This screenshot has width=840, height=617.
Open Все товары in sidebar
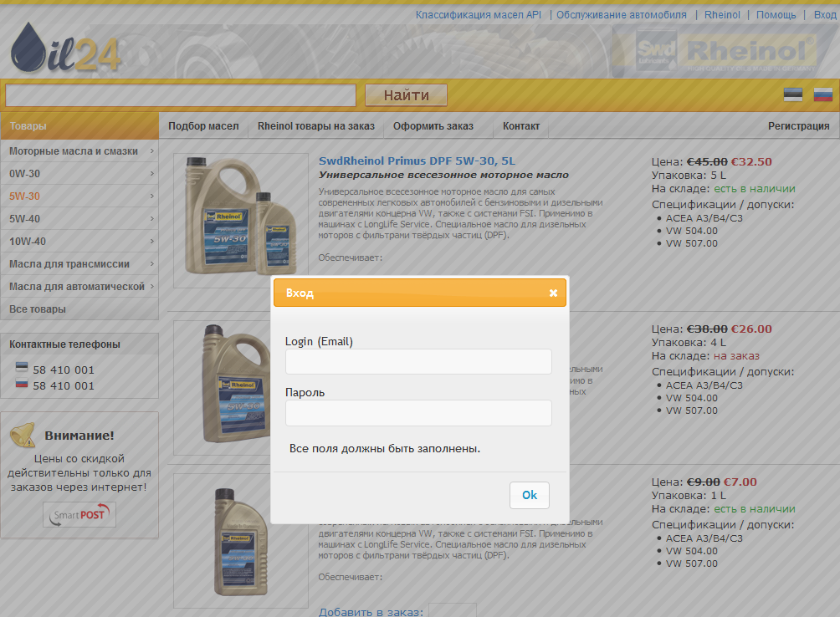[x=79, y=308]
